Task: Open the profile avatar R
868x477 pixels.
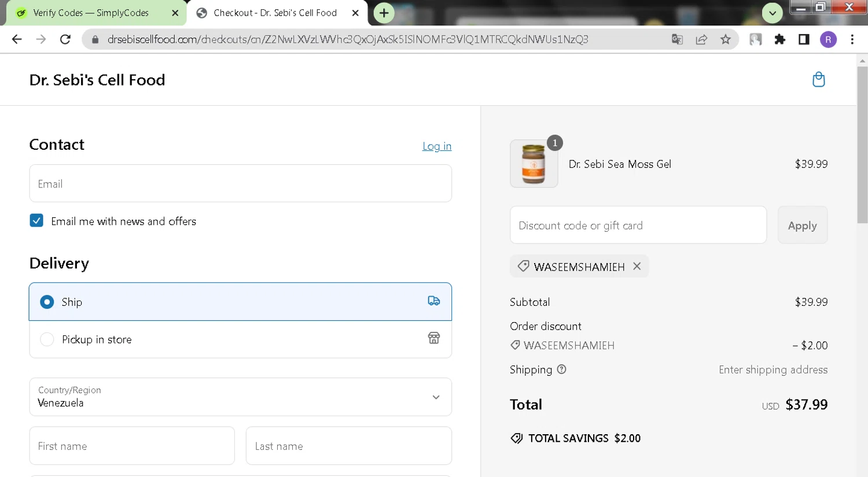Action: click(828, 39)
